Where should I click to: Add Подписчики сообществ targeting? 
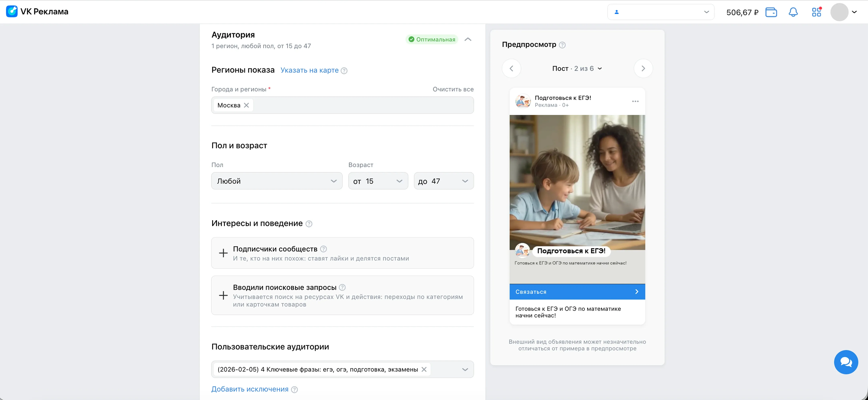pyautogui.click(x=223, y=253)
